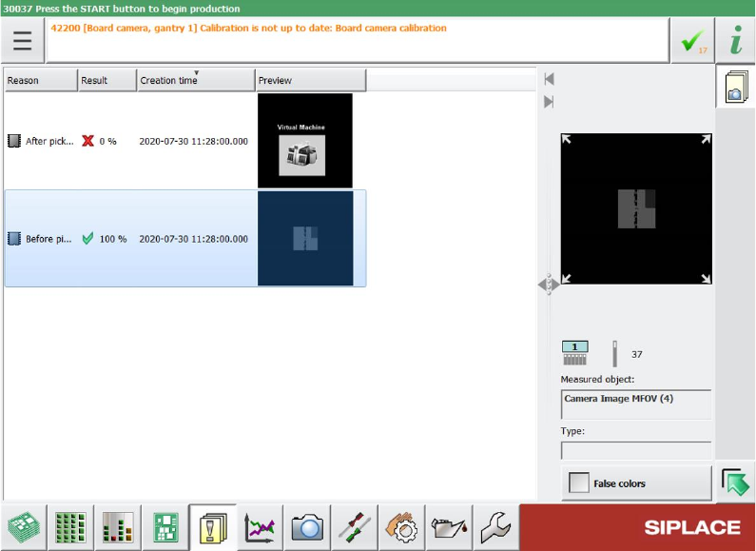This screenshot has height=551, width=756.
Task: Select the After pick... row
Action: coord(185,141)
